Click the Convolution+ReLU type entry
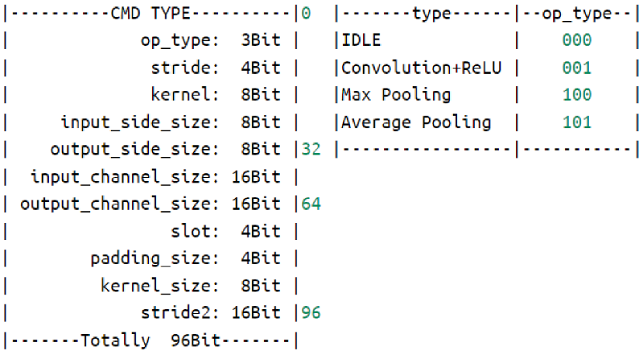The height and width of the screenshot is (355, 644). [422, 68]
